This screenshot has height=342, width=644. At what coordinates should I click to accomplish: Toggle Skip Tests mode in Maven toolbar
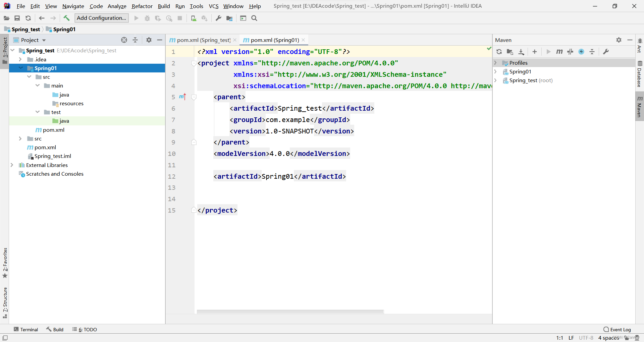[570, 52]
